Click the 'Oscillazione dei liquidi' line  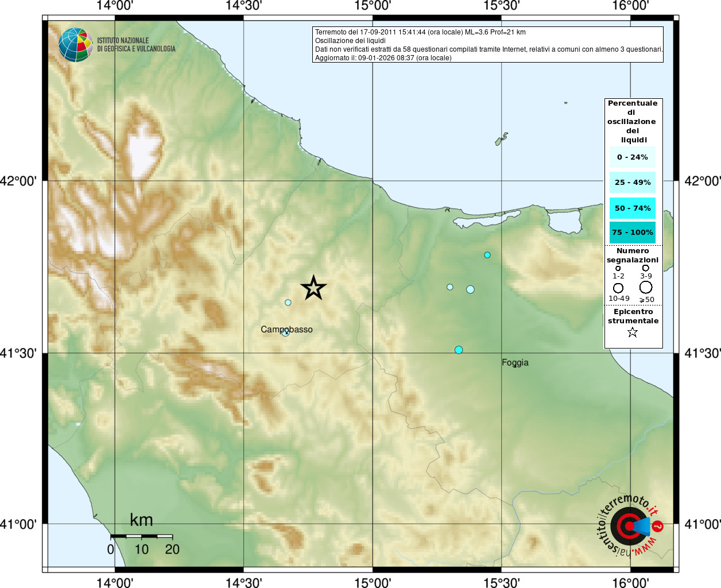click(350, 41)
